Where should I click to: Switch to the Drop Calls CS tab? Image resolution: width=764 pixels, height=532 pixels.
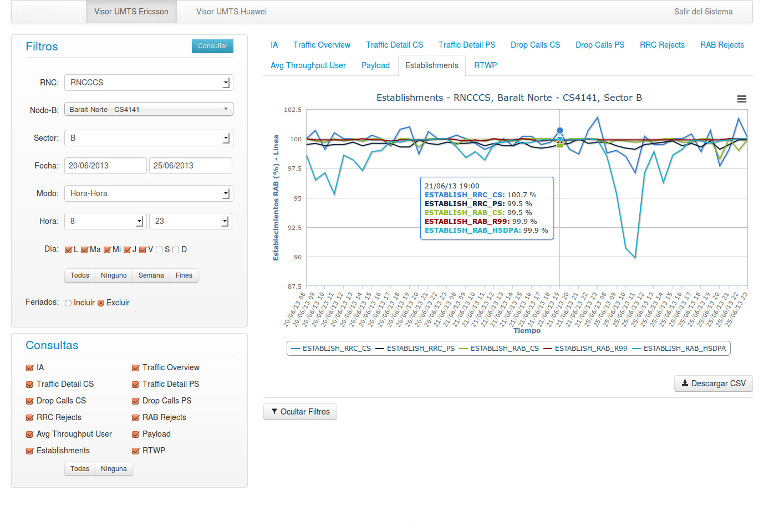pyautogui.click(x=535, y=45)
